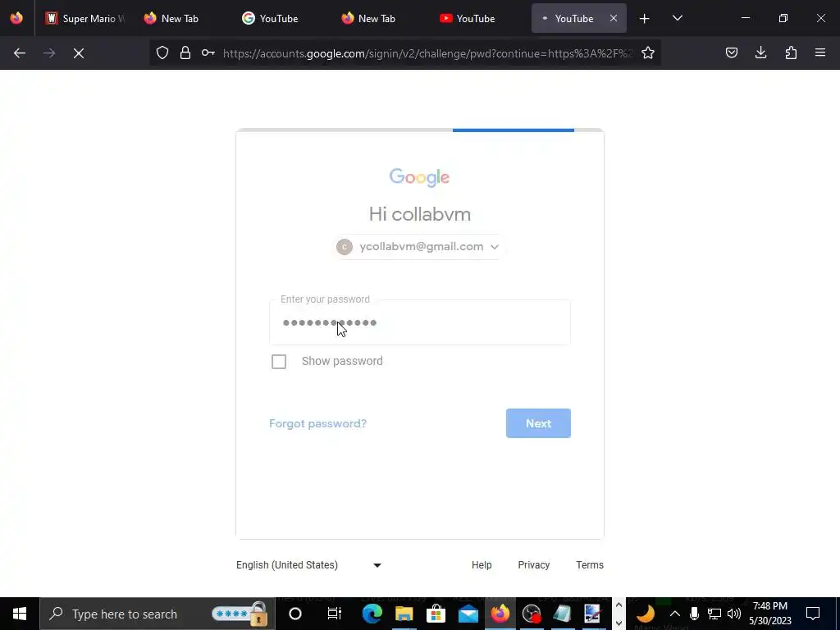Restore down the Firefox window

pyautogui.click(x=783, y=18)
